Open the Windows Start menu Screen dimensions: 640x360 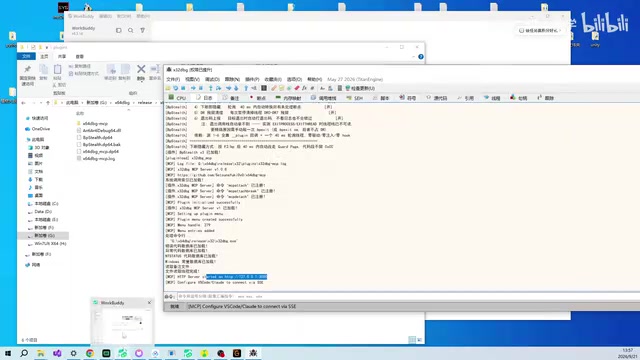coord(8,353)
